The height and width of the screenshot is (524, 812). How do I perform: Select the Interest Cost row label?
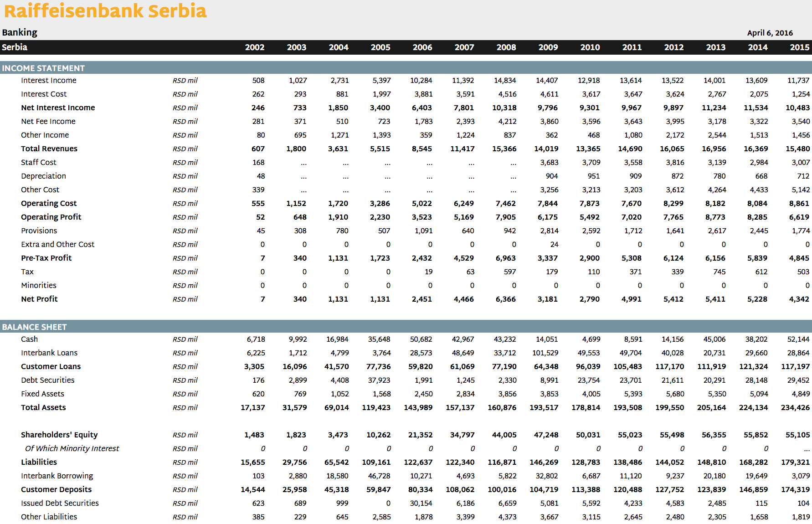coord(44,94)
